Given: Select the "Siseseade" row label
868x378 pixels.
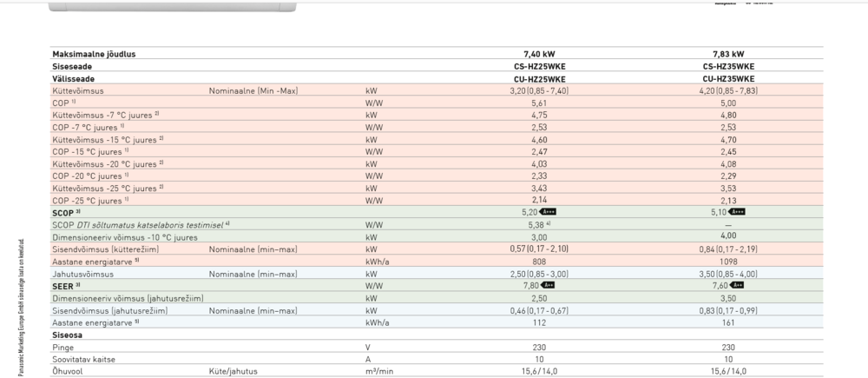Looking at the screenshot, I should pyautogui.click(x=72, y=67).
